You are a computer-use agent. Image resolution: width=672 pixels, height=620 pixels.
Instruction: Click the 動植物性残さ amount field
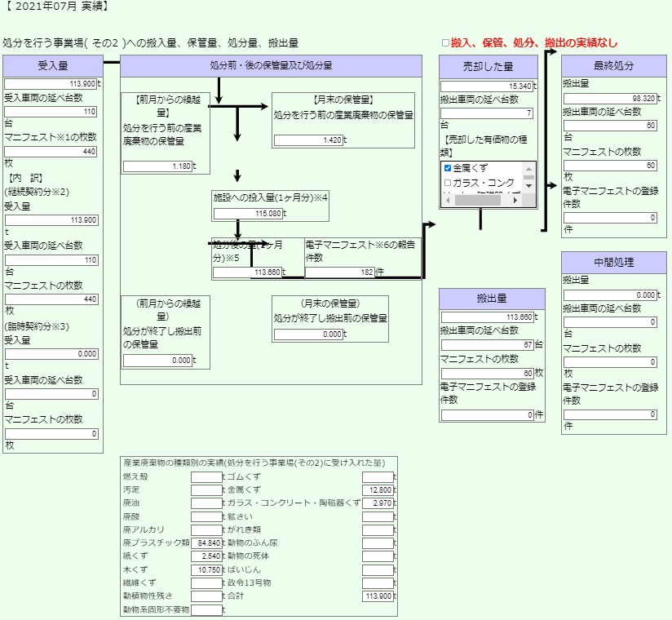click(206, 596)
